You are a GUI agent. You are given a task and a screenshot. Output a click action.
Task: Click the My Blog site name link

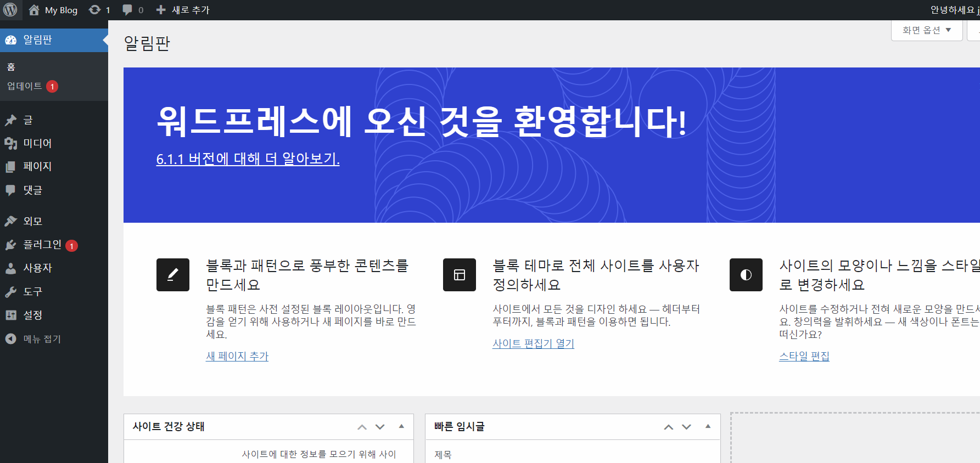(61, 10)
